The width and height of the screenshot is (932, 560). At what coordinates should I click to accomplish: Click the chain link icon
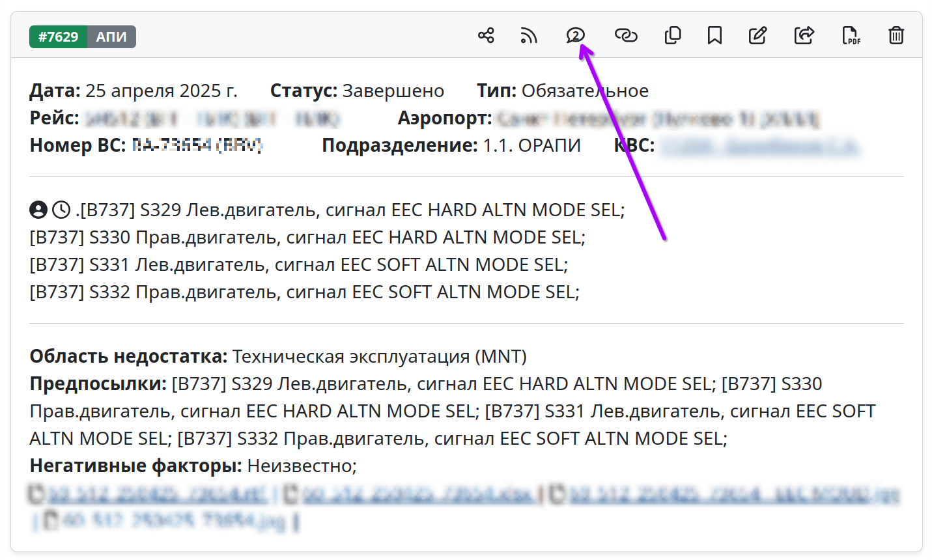coord(626,35)
